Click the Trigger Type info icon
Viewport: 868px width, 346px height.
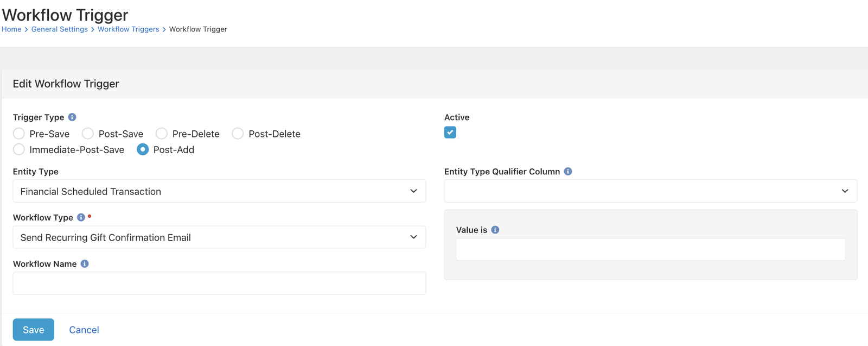point(72,117)
